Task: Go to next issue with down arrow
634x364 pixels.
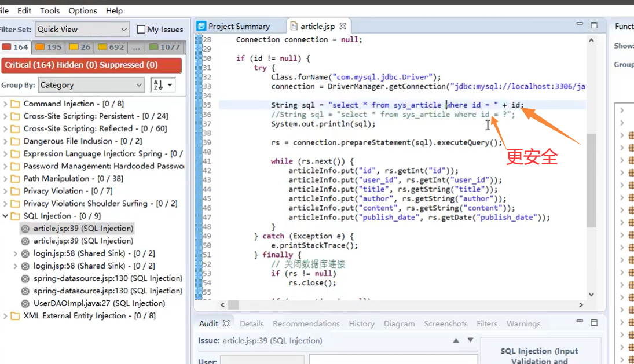Action: point(470,340)
